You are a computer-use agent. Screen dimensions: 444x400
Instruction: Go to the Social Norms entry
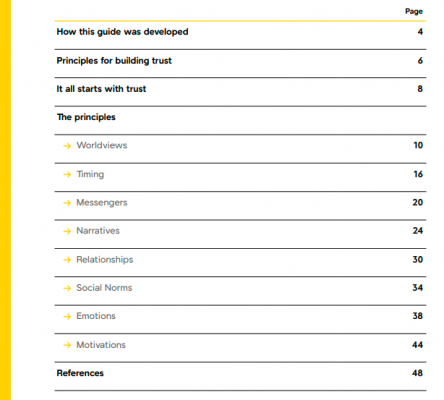[104, 288]
